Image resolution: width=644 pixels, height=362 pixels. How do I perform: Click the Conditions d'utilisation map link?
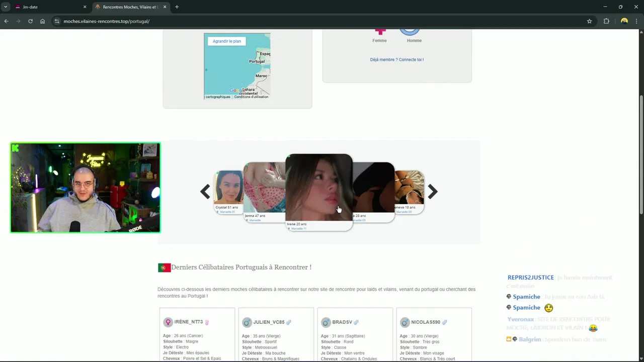click(x=251, y=97)
